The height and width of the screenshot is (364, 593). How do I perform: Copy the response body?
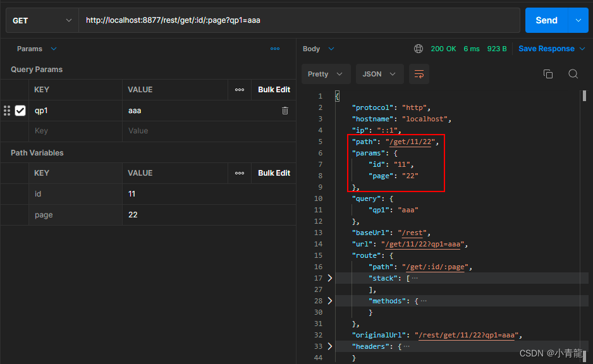(548, 74)
